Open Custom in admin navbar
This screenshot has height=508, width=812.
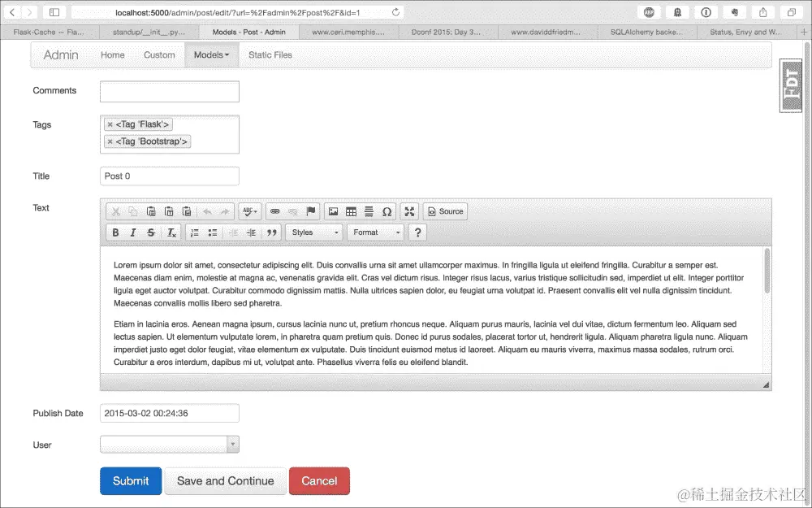[159, 55]
